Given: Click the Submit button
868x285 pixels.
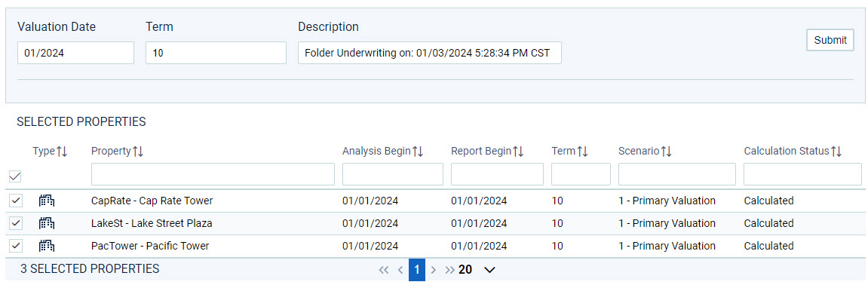Looking at the screenshot, I should click(x=830, y=40).
